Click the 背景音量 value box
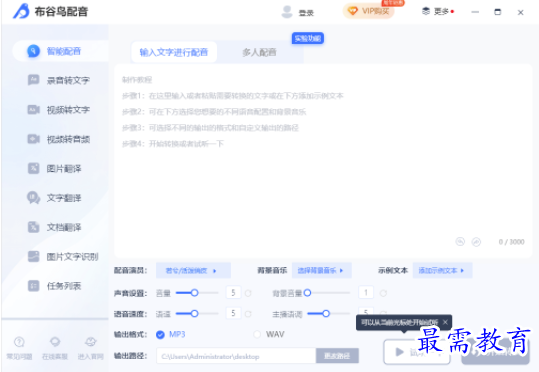 click(366, 293)
